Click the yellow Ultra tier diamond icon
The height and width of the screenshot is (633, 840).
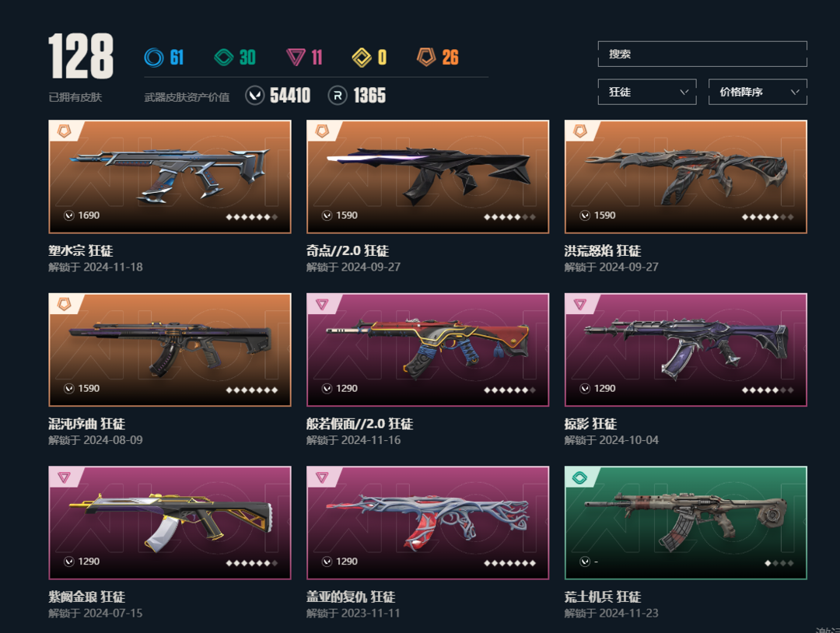pyautogui.click(x=362, y=58)
